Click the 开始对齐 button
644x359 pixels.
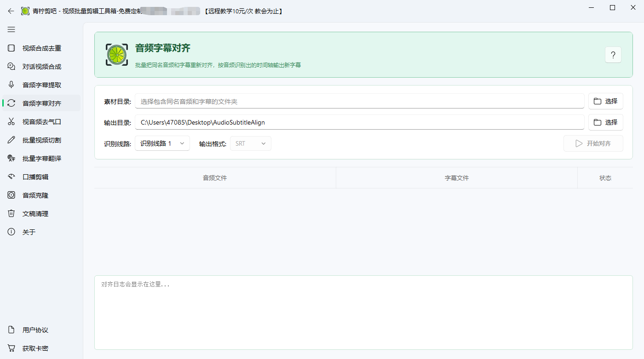click(x=593, y=143)
